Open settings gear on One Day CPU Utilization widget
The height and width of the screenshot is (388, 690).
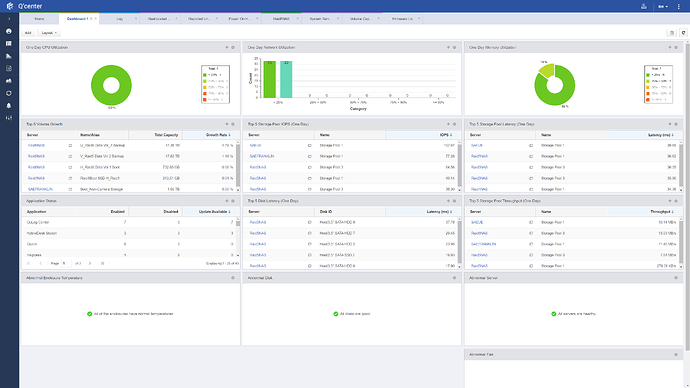click(233, 48)
